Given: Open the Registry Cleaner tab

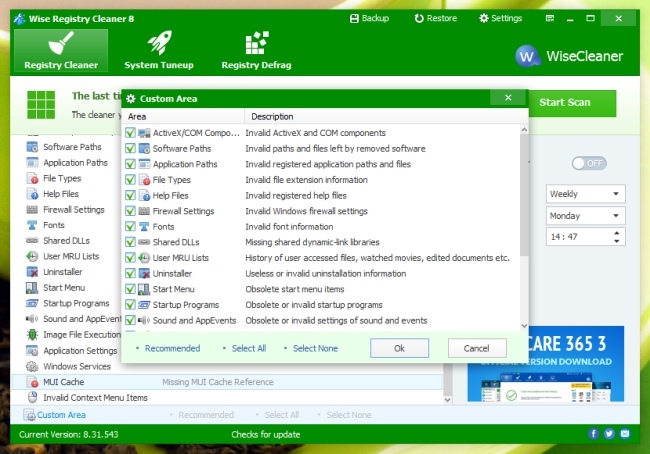Looking at the screenshot, I should (x=61, y=50).
